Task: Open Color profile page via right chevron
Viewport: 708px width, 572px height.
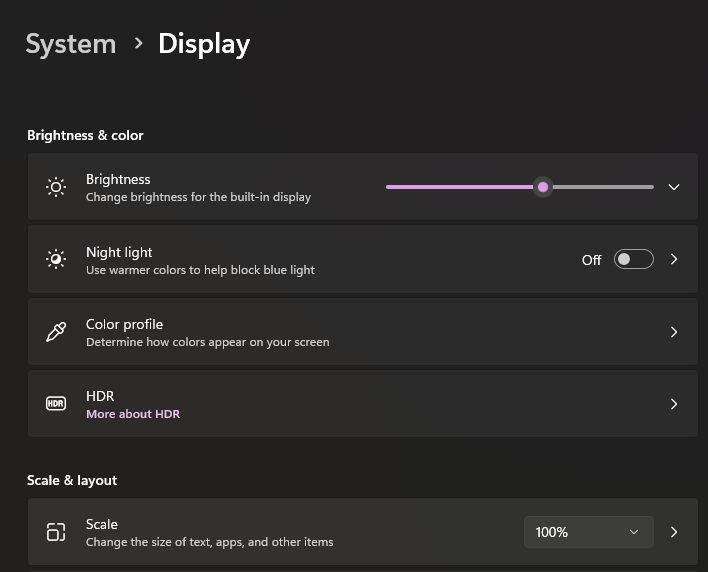Action: click(674, 332)
